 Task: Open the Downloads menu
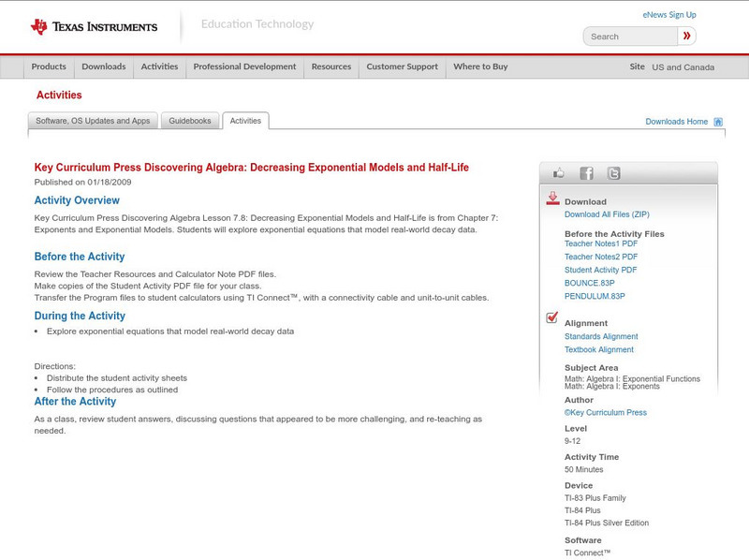click(104, 66)
